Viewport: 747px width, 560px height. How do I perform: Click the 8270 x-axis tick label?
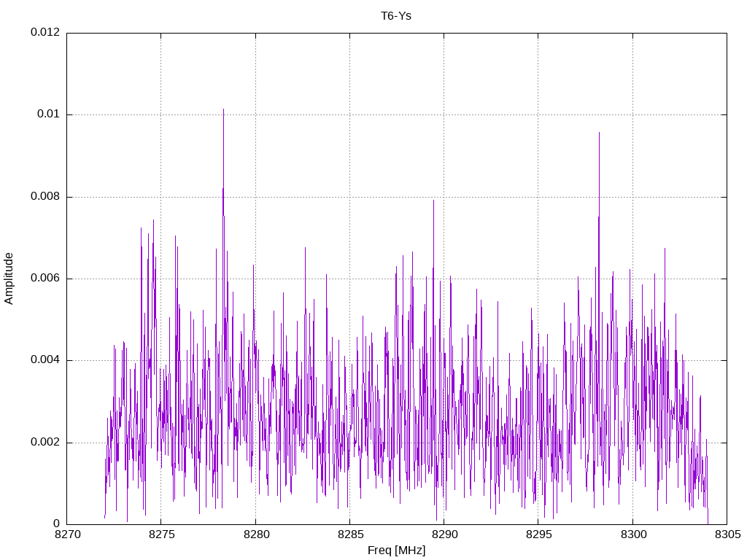[x=68, y=534]
